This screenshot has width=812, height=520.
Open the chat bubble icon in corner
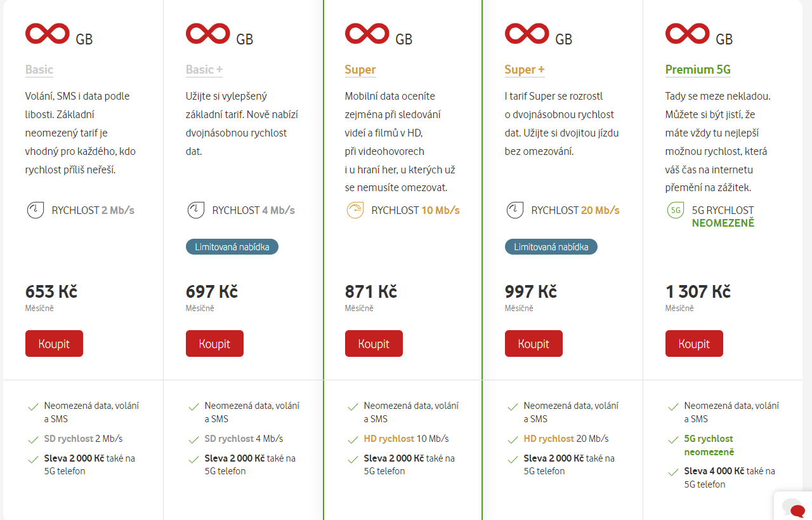(794, 508)
